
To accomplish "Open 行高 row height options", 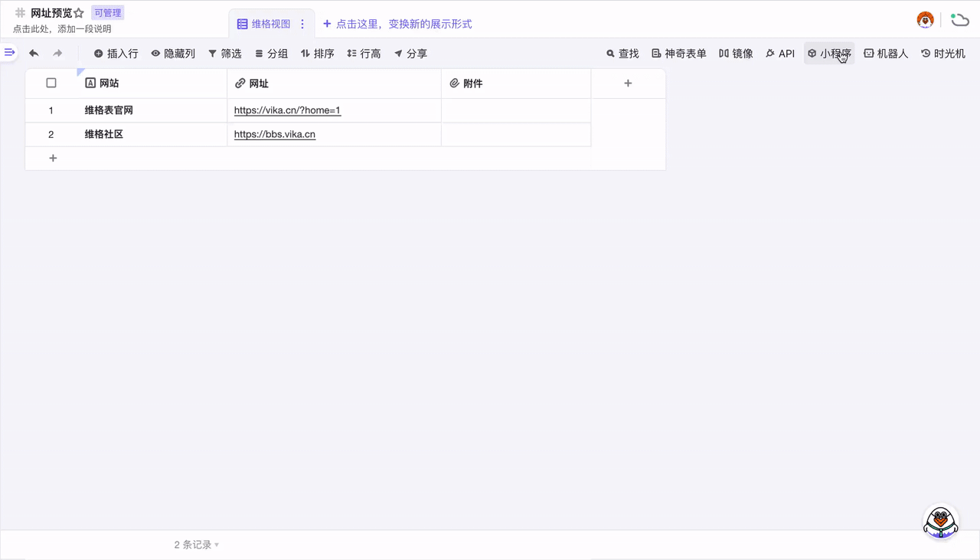I will tap(364, 54).
